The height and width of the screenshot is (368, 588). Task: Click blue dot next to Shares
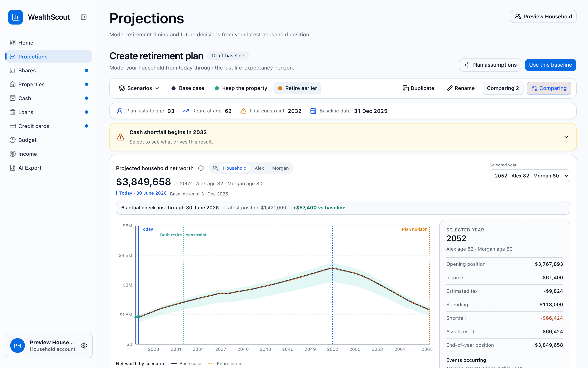point(87,70)
